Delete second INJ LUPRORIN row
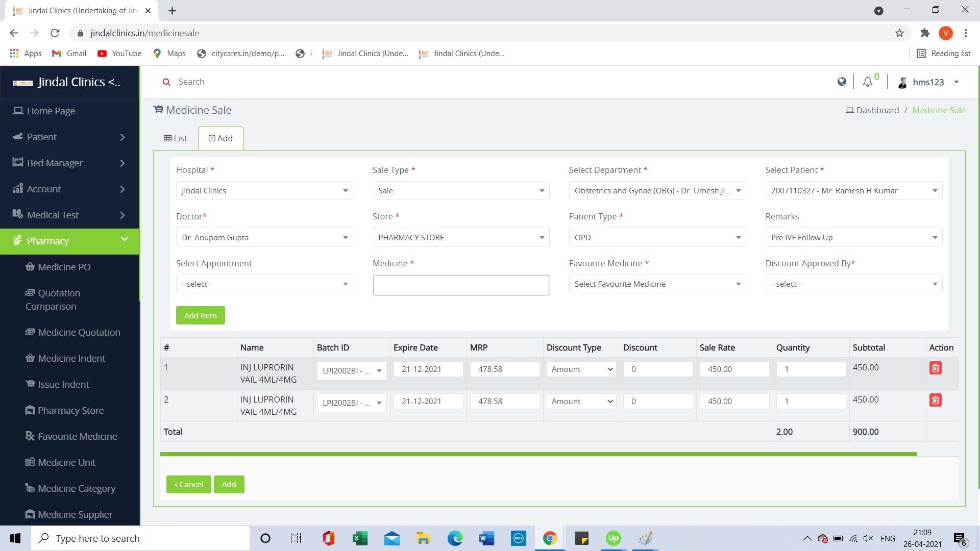Screen dimensions: 980x551 (935, 400)
